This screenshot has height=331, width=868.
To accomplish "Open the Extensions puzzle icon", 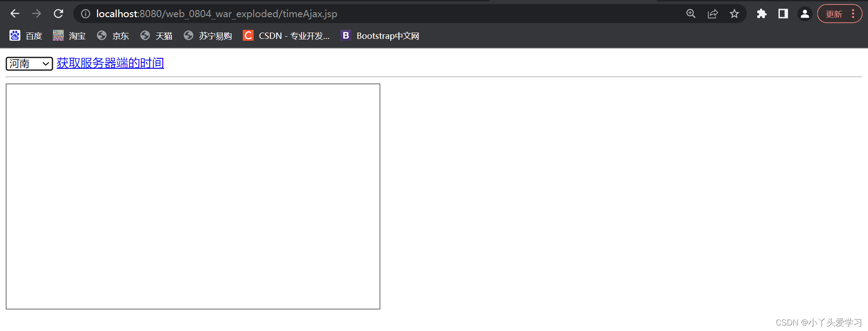I will [x=762, y=14].
